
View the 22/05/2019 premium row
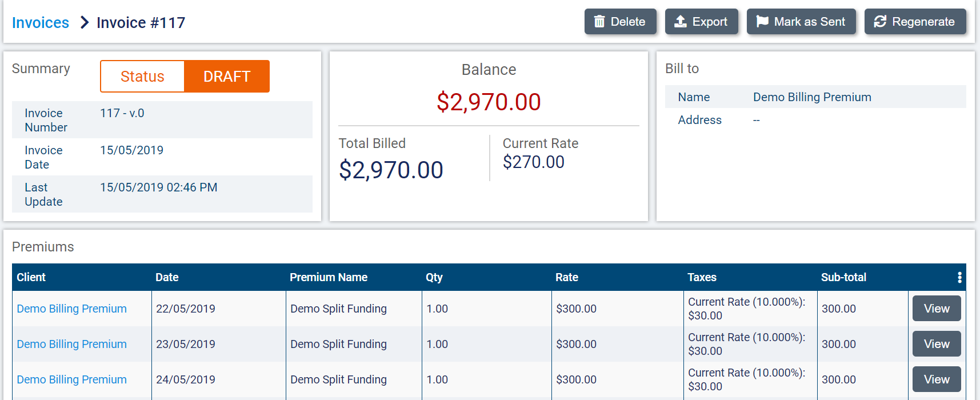click(x=937, y=309)
